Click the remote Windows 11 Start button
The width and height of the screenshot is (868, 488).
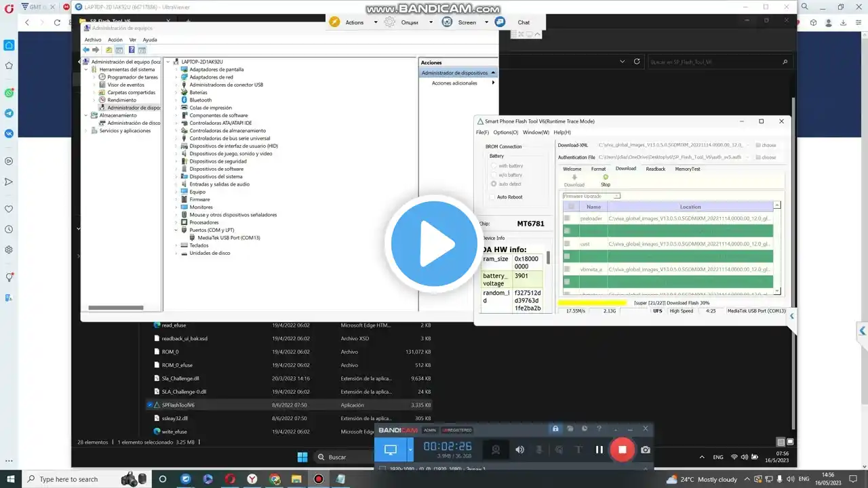click(x=302, y=457)
